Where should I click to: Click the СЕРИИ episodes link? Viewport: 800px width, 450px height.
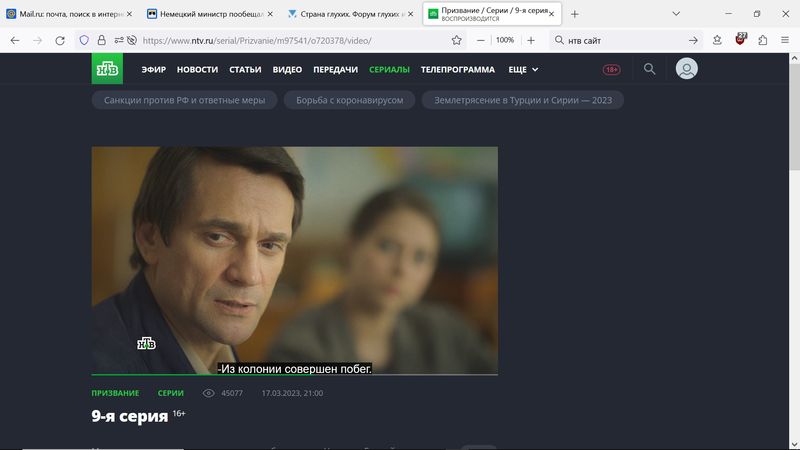coord(170,393)
